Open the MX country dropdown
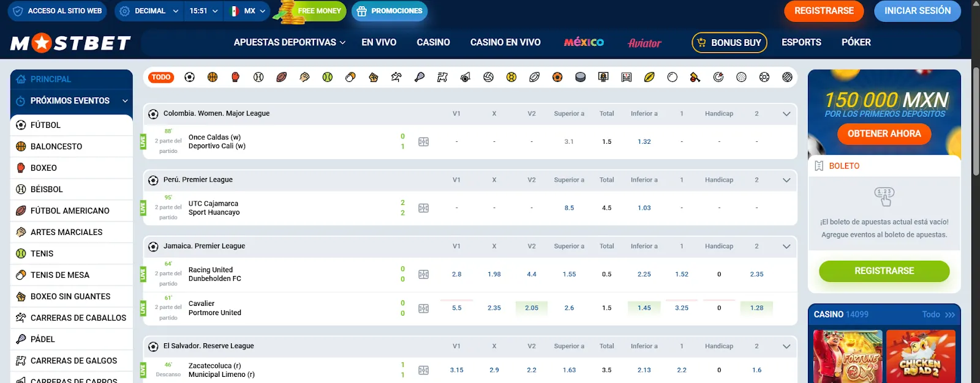980x383 pixels. 247,11
